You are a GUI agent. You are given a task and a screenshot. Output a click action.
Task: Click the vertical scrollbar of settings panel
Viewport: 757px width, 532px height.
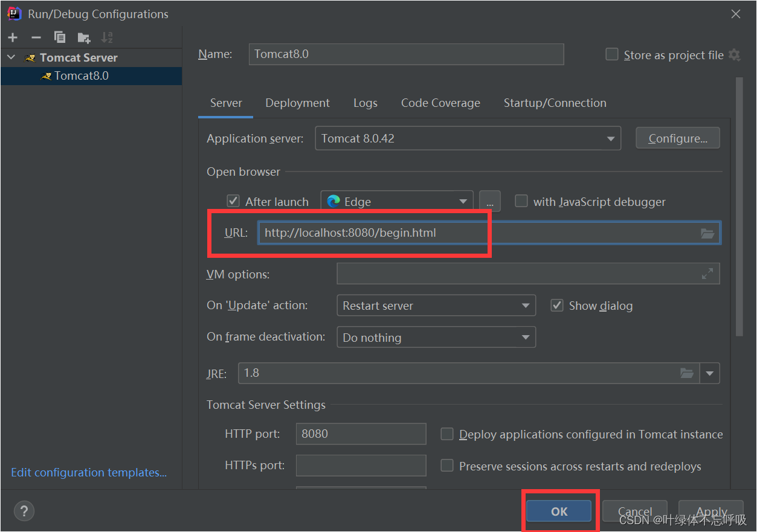[739, 207]
